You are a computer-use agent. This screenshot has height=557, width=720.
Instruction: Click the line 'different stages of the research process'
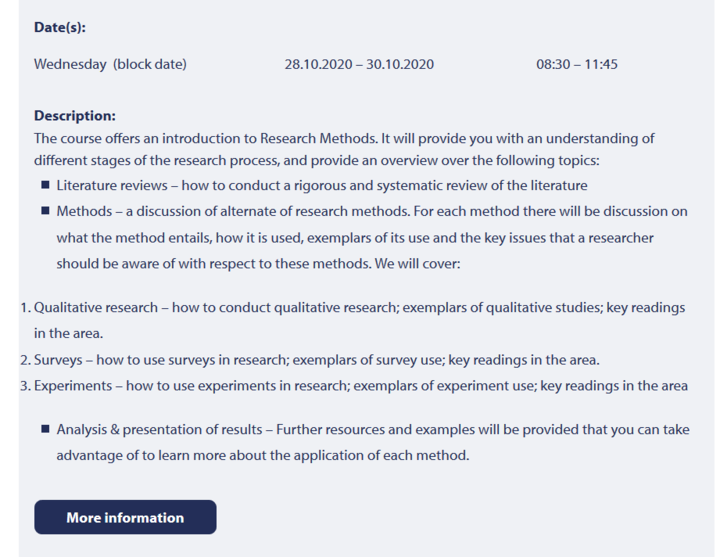pyautogui.click(x=317, y=161)
